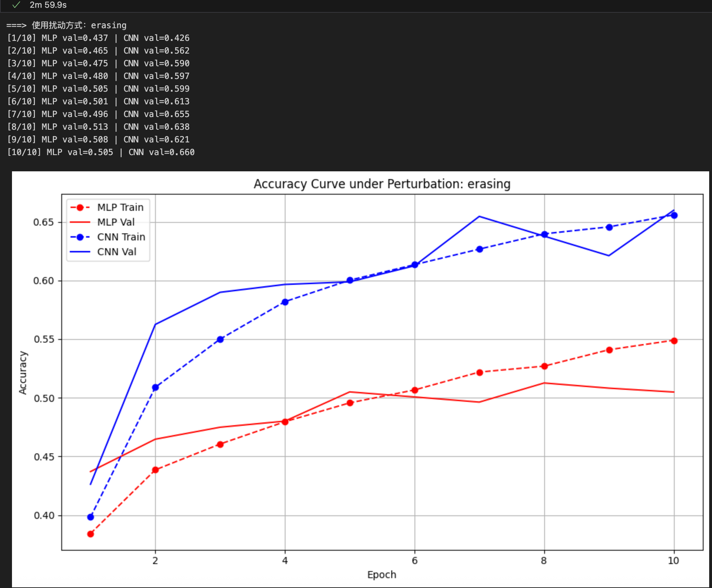
Task: Click the chart title about erasing perturbation
Action: tap(382, 184)
